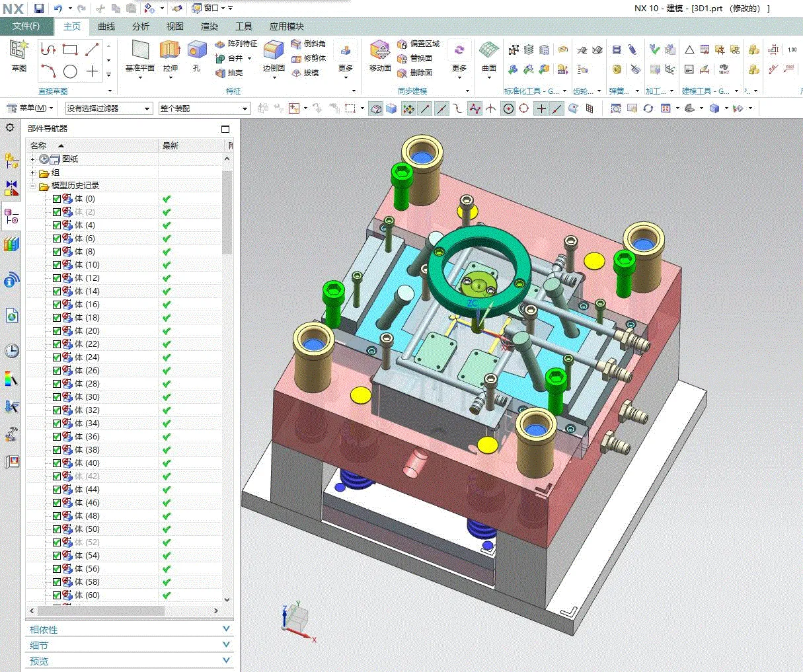The width and height of the screenshot is (803, 672).
Task: Toggle checkbox for 体 (20)
Action: (57, 330)
